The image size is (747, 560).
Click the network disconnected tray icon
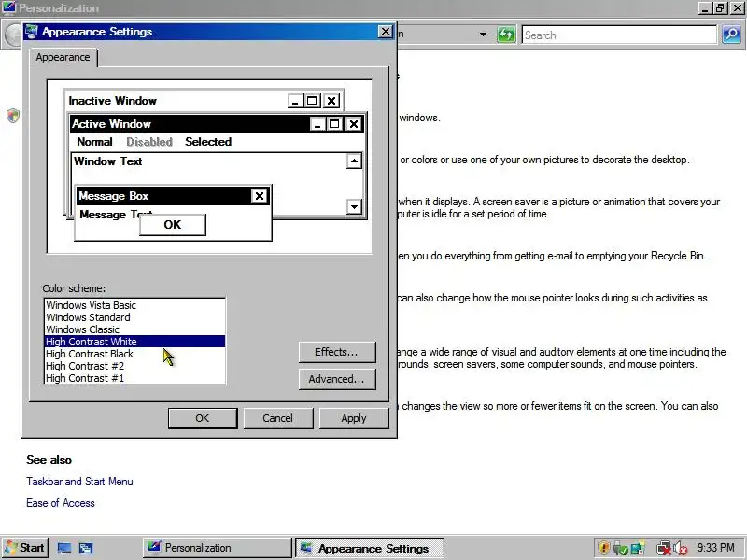(x=663, y=549)
